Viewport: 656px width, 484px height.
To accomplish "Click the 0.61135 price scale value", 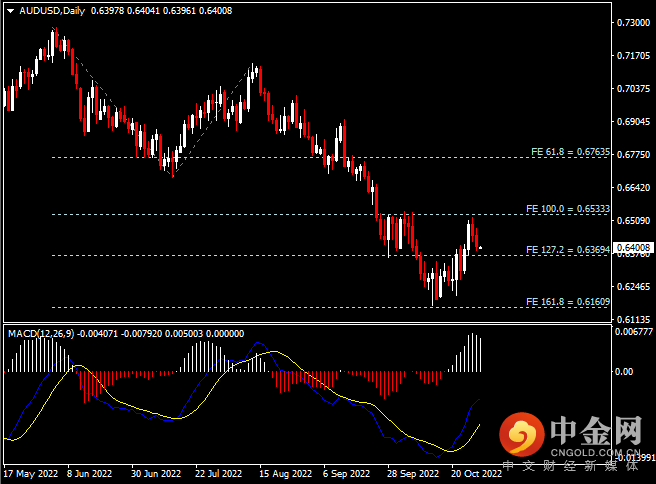I will [633, 320].
